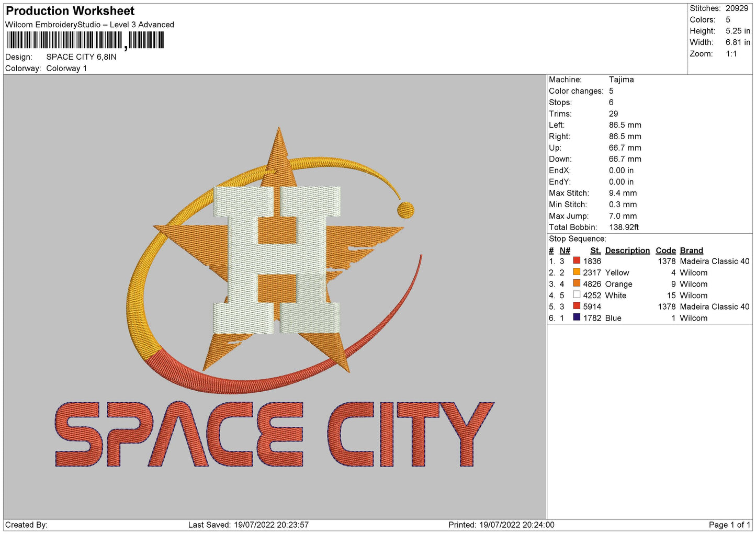Click the Min Stitch value 0.3 mm
Image resolution: width=756 pixels, height=534 pixels.
[x=623, y=204]
